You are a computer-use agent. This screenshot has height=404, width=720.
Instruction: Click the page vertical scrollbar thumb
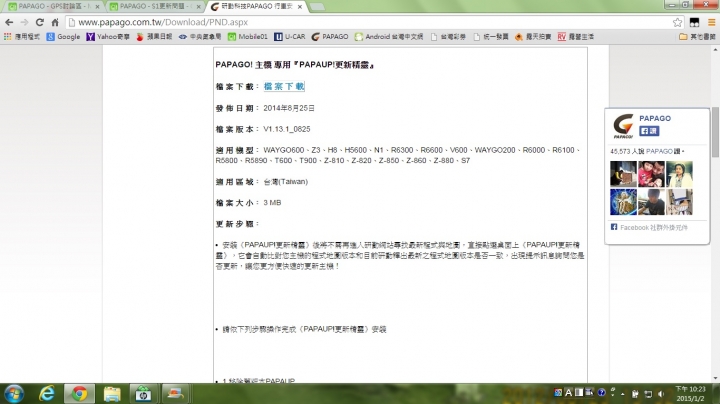(x=715, y=132)
